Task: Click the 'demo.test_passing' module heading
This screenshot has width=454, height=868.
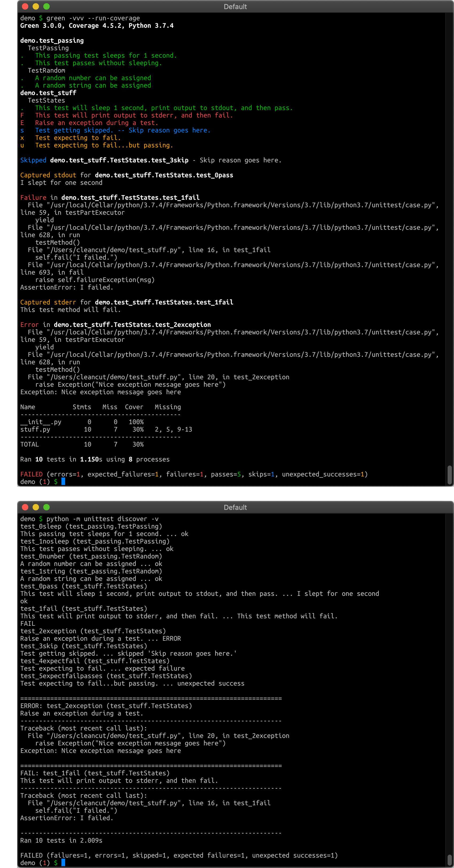Action: tap(52, 40)
